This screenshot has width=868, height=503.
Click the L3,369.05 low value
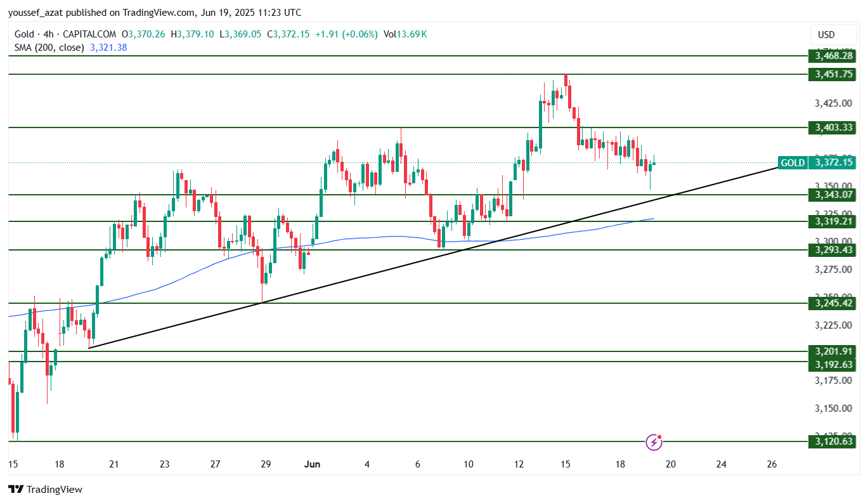(240, 34)
